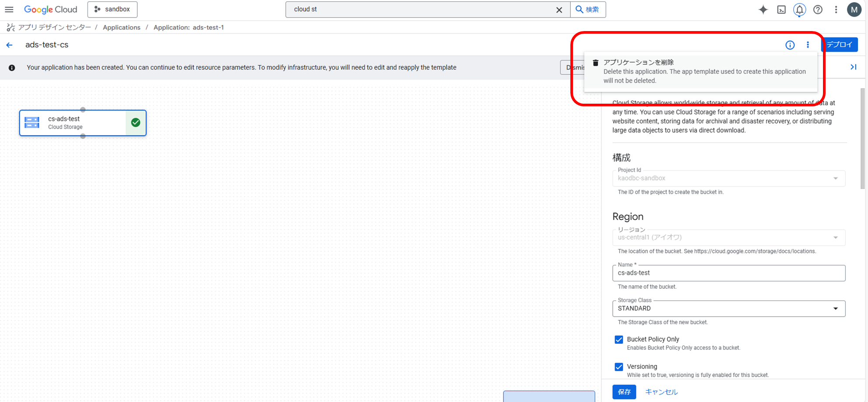Uncheck the Bucket Policy Only checkbox

(619, 339)
